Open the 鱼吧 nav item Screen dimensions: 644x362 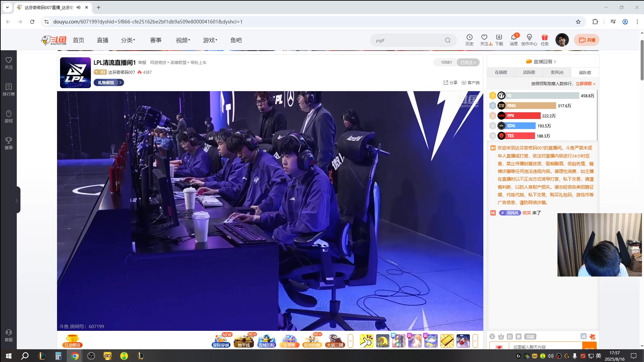click(x=236, y=40)
